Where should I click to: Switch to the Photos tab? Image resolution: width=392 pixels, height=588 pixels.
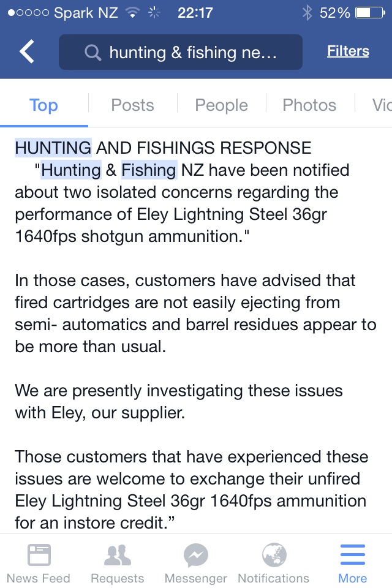[309, 105]
